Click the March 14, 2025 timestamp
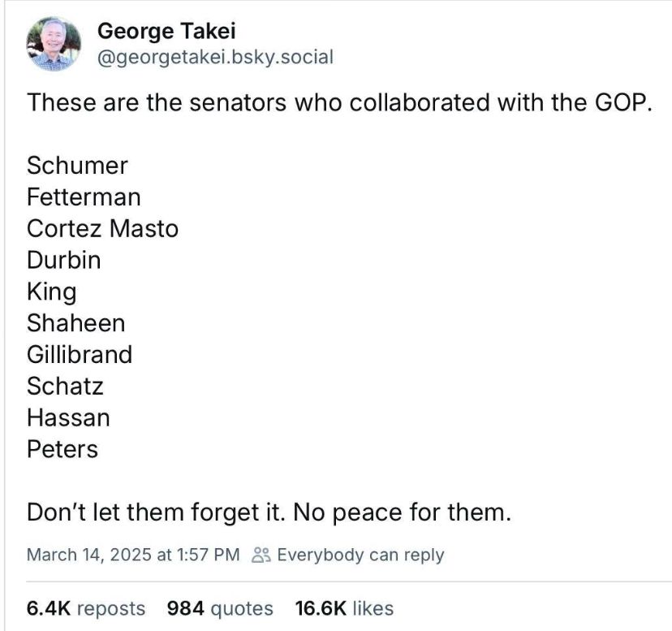The image size is (672, 631). (x=133, y=555)
